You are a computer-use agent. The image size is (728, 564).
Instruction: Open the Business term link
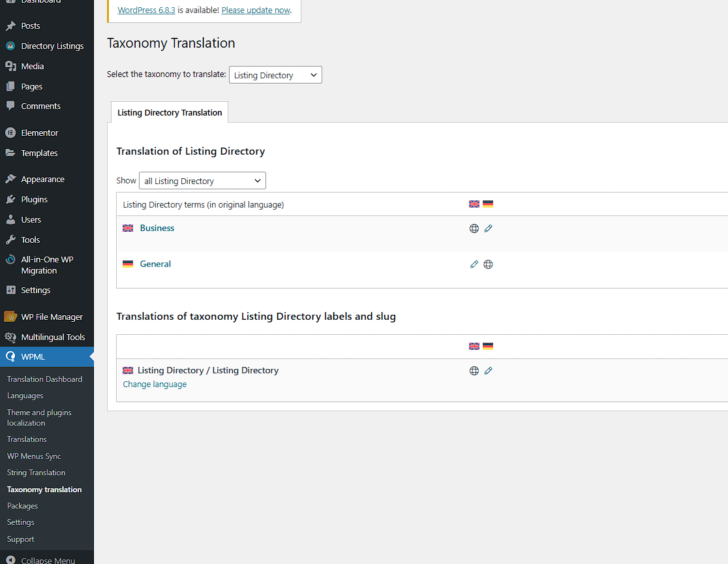[x=157, y=228]
